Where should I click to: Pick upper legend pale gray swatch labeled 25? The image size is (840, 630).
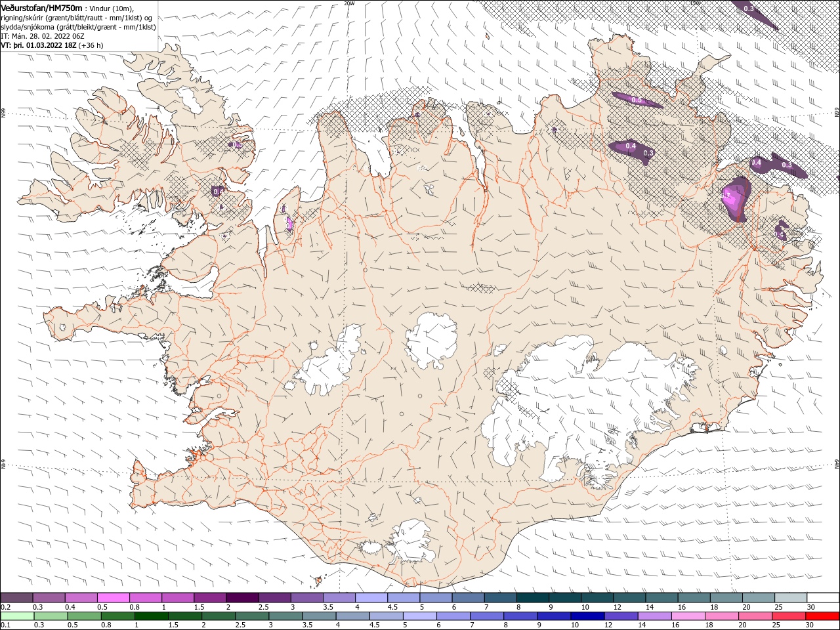coord(789,598)
